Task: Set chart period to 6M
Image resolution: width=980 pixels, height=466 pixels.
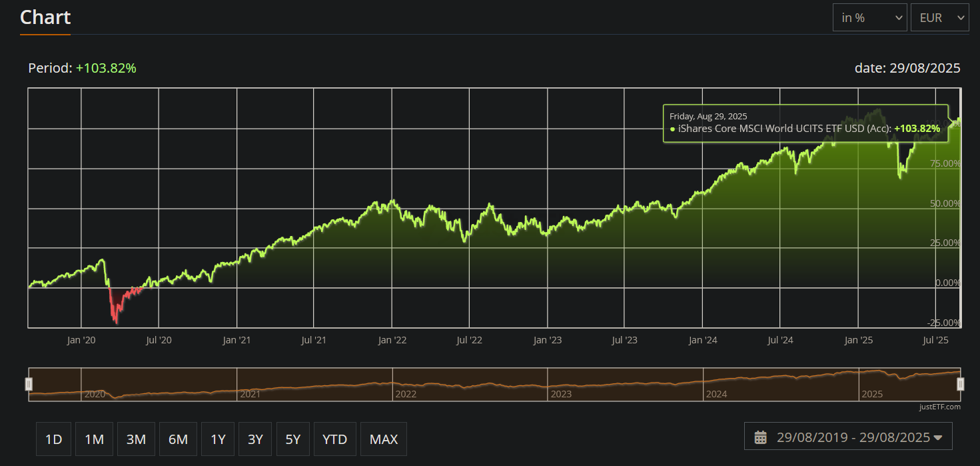Action: click(178, 439)
